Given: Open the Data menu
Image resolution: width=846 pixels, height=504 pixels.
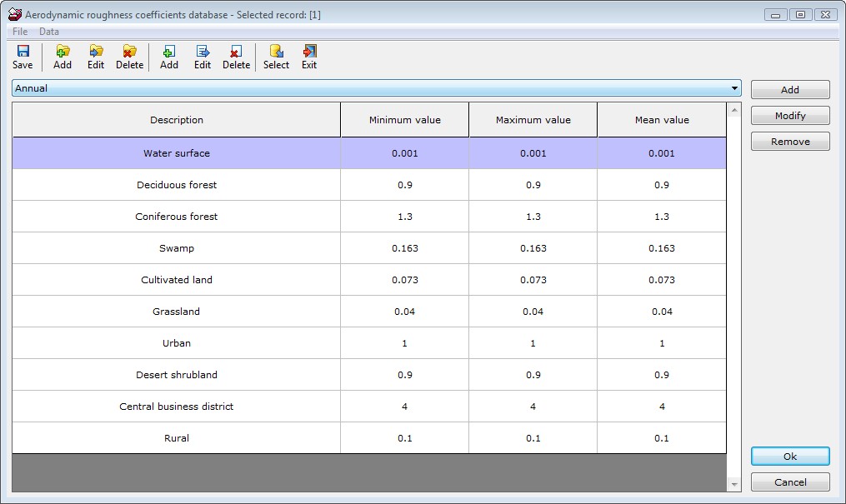Looking at the screenshot, I should 49,32.
